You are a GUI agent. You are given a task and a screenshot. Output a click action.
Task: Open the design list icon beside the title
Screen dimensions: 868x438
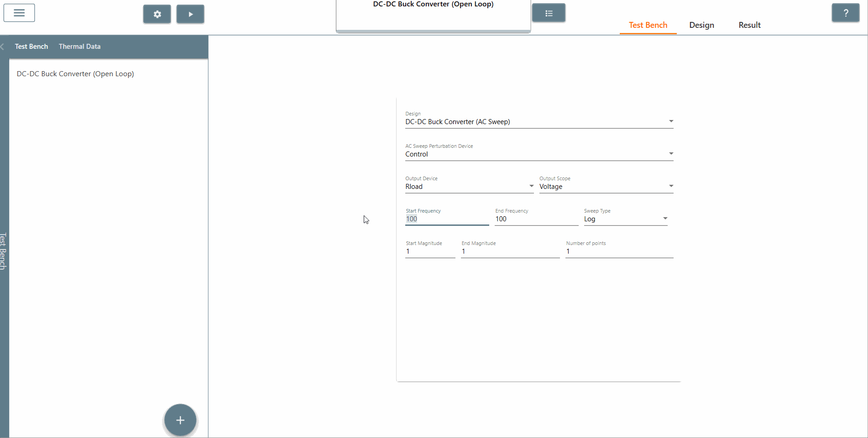[x=549, y=12]
